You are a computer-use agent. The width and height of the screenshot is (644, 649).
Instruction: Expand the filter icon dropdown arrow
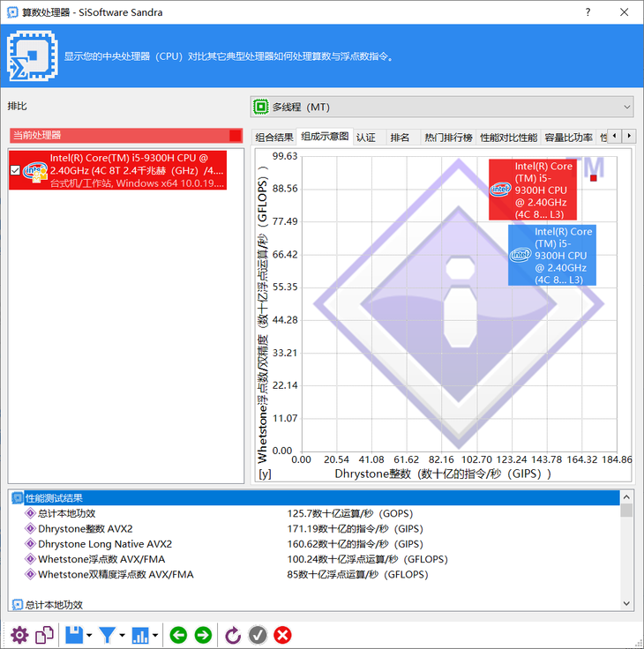(123, 636)
